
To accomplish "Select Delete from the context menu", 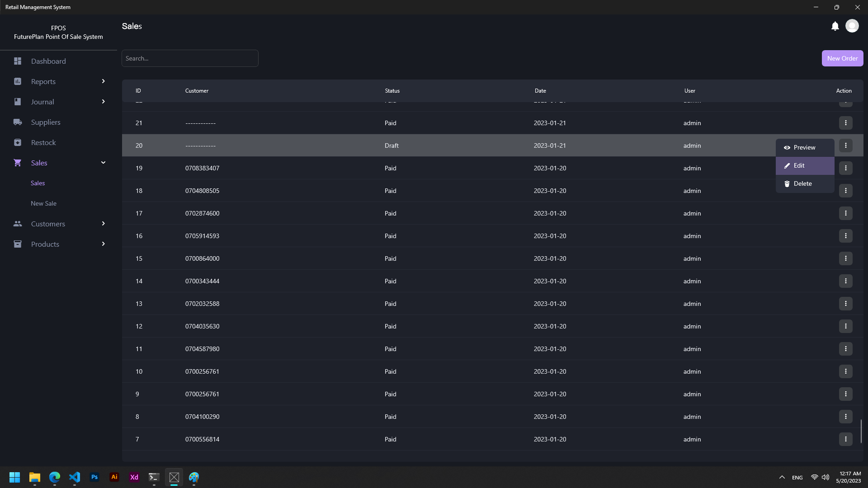I will 803,183.
